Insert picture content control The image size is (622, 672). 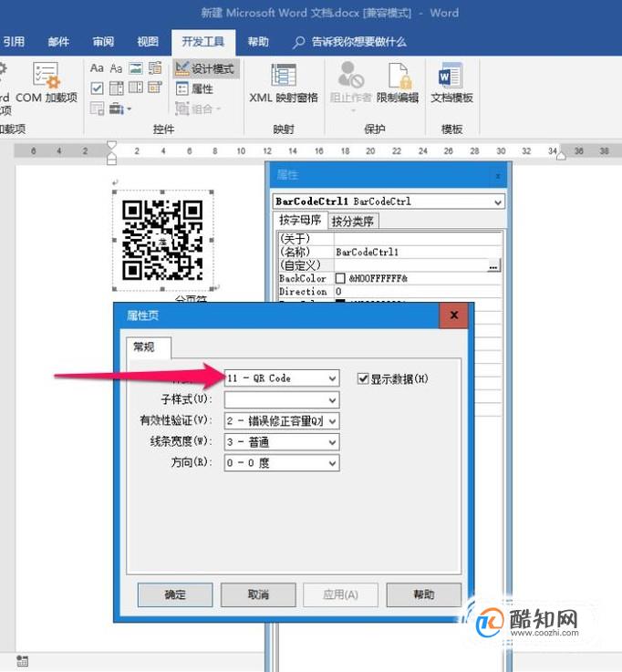coord(136,68)
